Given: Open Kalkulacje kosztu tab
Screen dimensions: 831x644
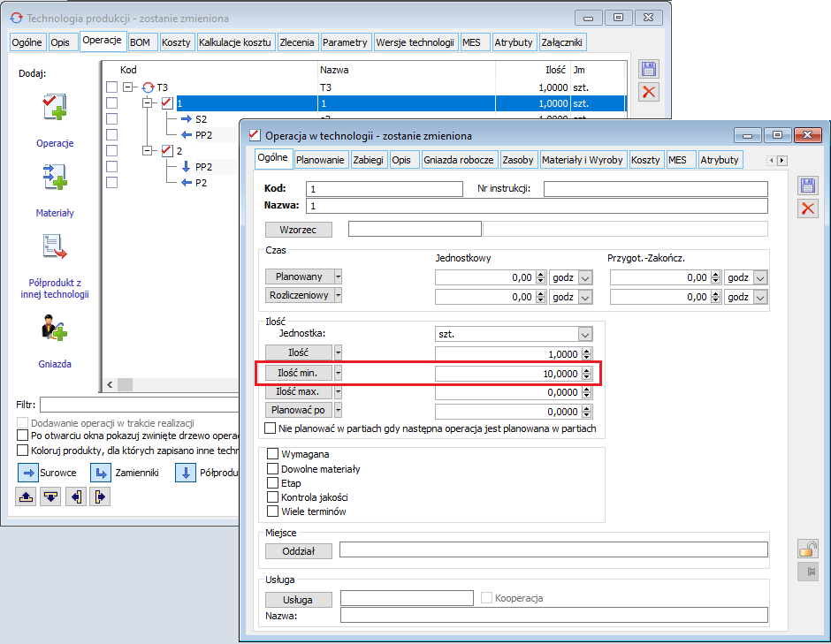Looking at the screenshot, I should point(235,42).
